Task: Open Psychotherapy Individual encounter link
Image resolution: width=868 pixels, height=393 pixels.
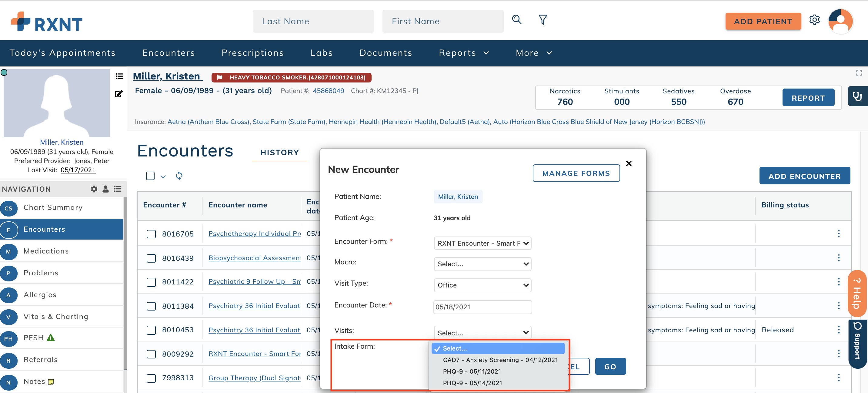Action: coord(254,233)
